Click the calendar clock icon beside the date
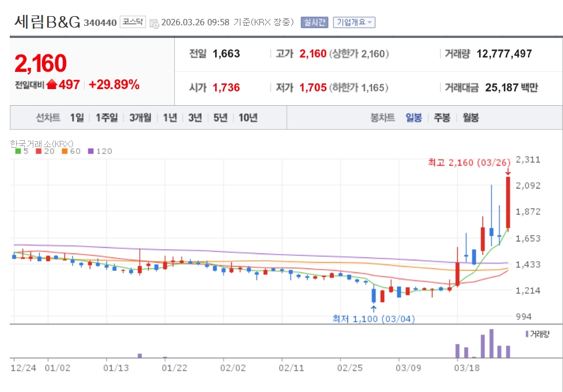Screen dimensions: 563x392 coord(154,24)
